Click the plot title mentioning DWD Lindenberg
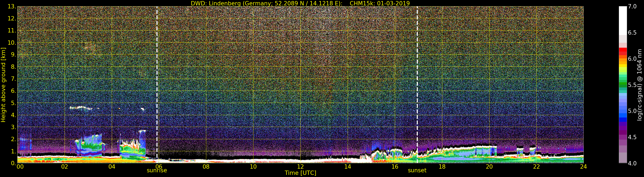The width and height of the screenshot is (644, 177). coord(300,3)
